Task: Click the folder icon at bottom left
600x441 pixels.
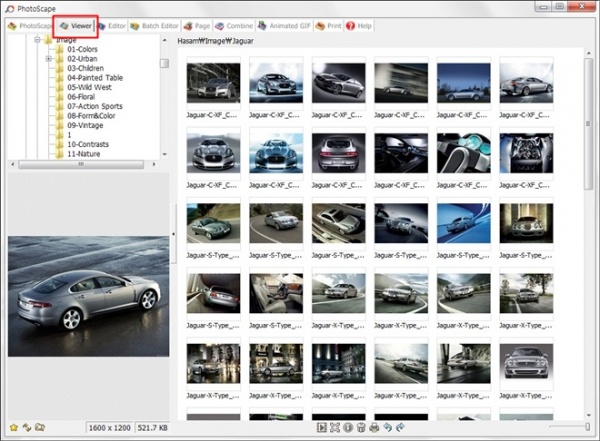Action: 40,428
